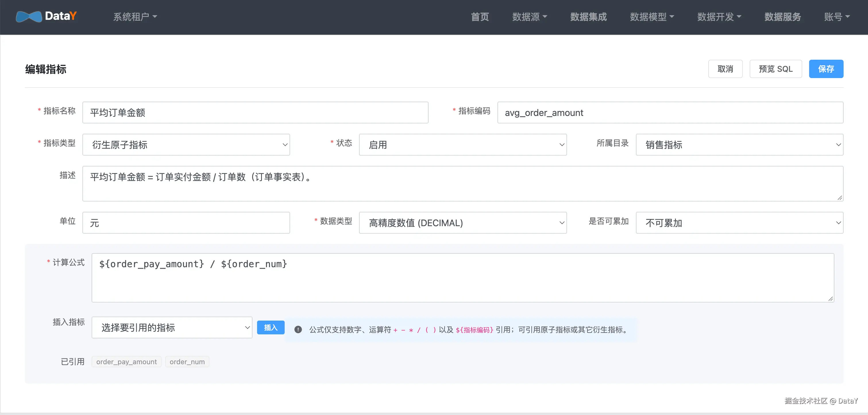Click the 已引用 label
This screenshot has height=415, width=868.
72,362
